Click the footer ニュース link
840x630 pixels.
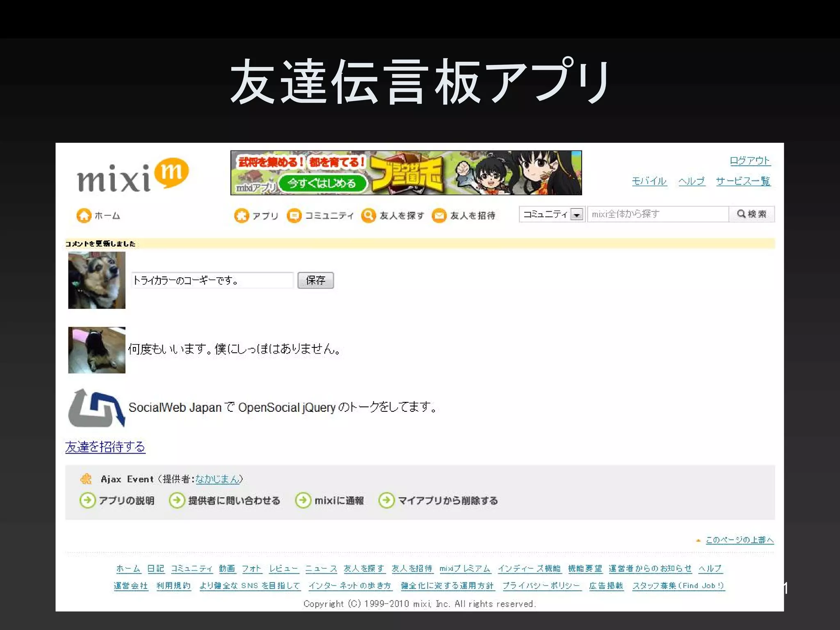coord(321,568)
